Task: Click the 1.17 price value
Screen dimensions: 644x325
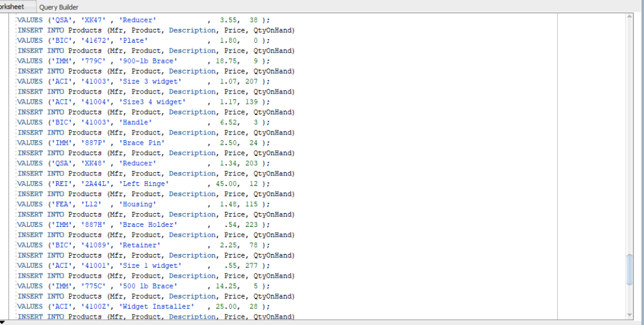Action: (228, 102)
